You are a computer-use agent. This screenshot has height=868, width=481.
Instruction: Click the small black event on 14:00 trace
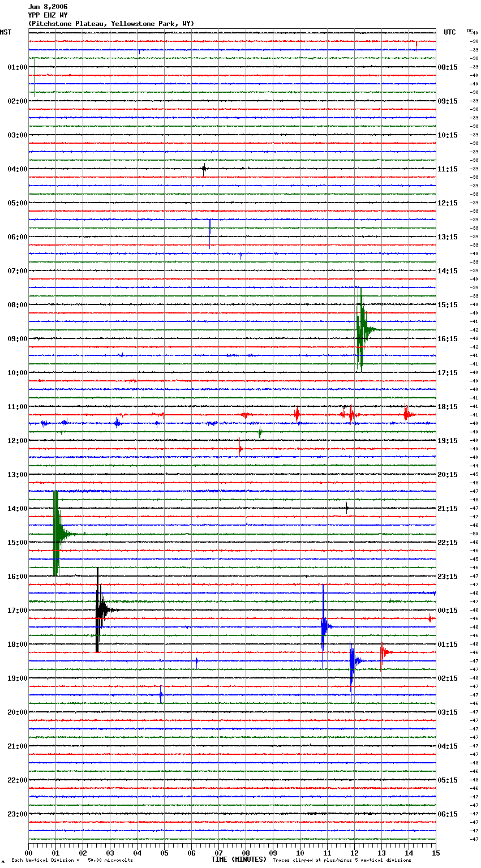[x=347, y=508]
